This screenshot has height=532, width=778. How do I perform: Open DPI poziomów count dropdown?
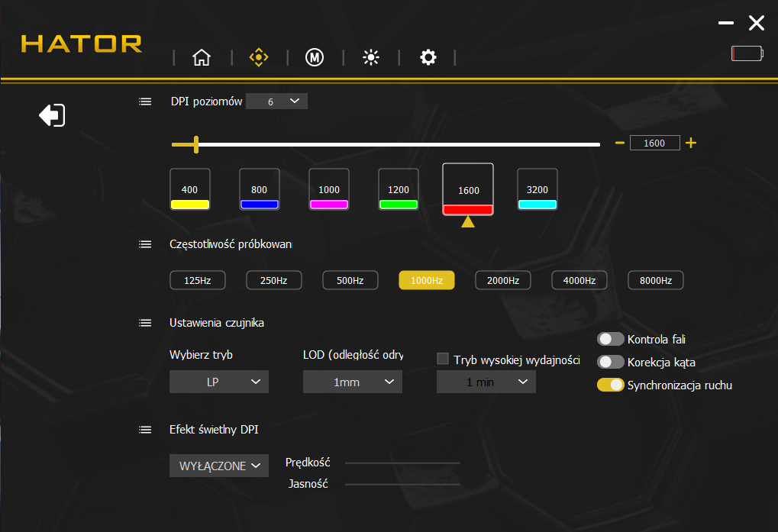point(277,102)
